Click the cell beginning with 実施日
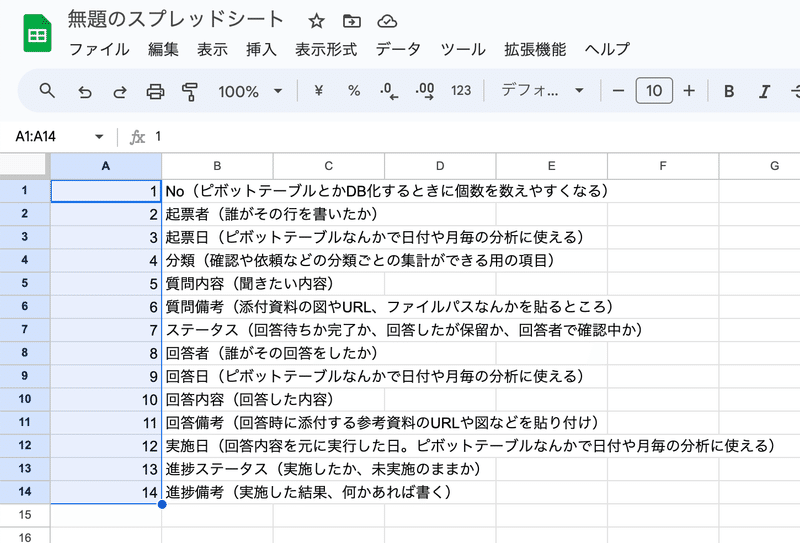 click(217, 446)
